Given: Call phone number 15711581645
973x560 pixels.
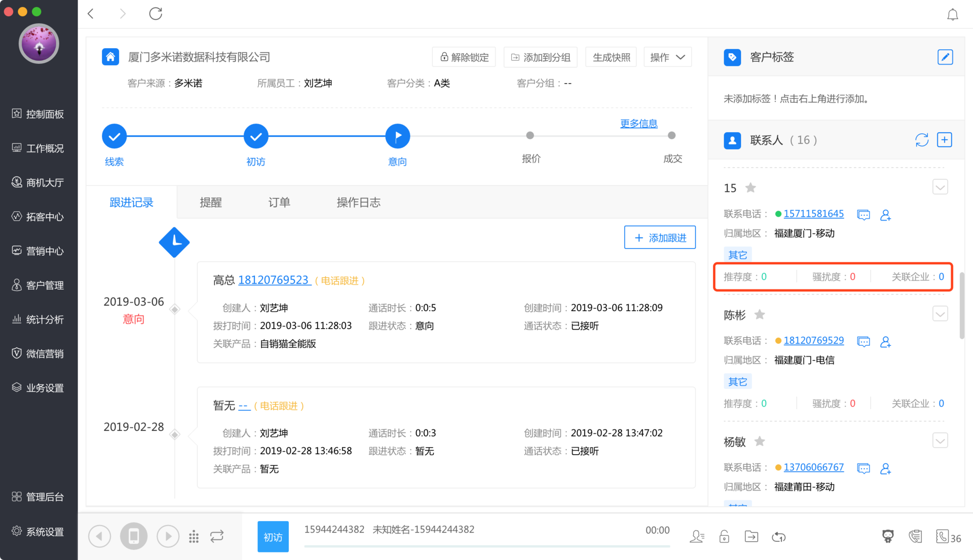Looking at the screenshot, I should coord(813,214).
